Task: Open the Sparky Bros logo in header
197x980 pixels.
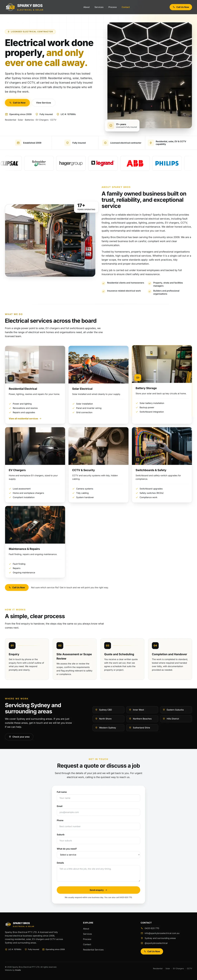Action: pyautogui.click(x=24, y=7)
